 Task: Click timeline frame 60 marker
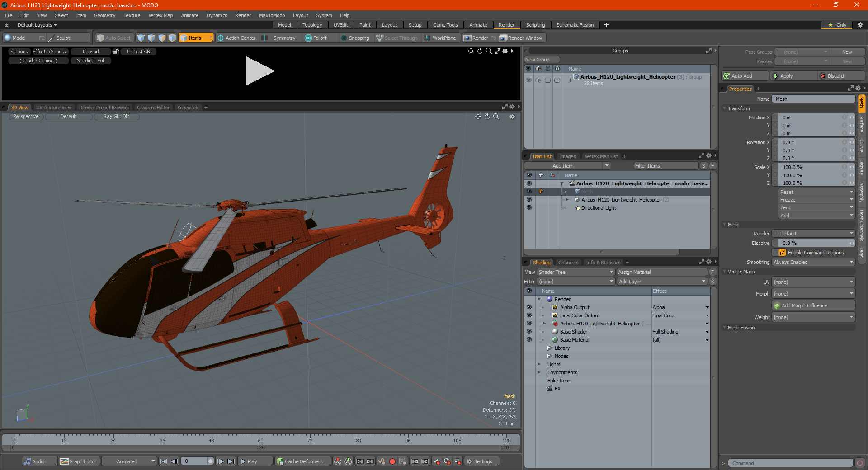(260, 440)
